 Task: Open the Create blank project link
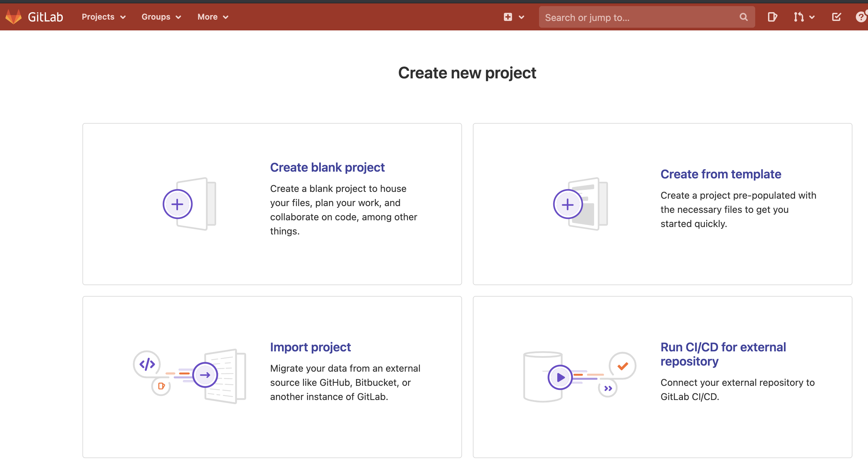(327, 168)
